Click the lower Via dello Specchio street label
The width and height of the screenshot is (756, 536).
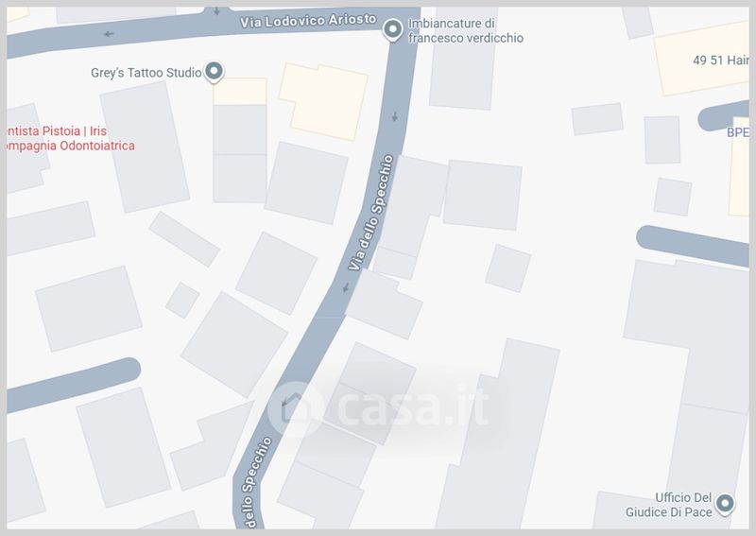256,481
